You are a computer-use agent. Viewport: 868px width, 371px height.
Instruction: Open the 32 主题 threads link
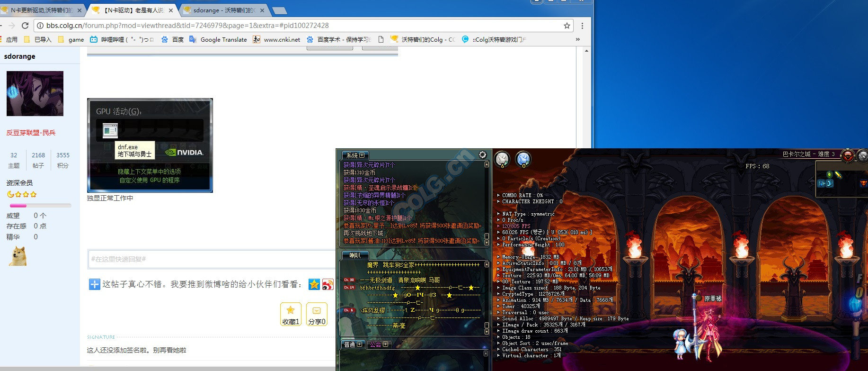[x=14, y=160]
